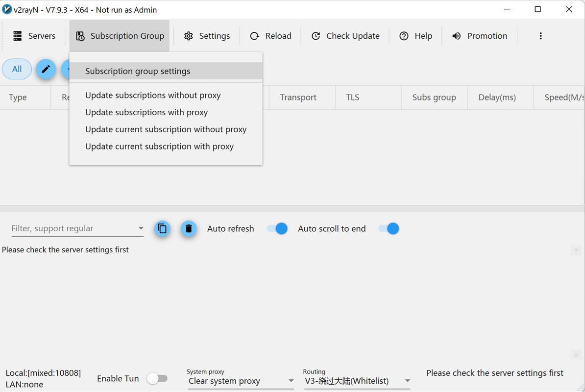Click the Subscription Group menu button
585x392 pixels.
(x=120, y=36)
